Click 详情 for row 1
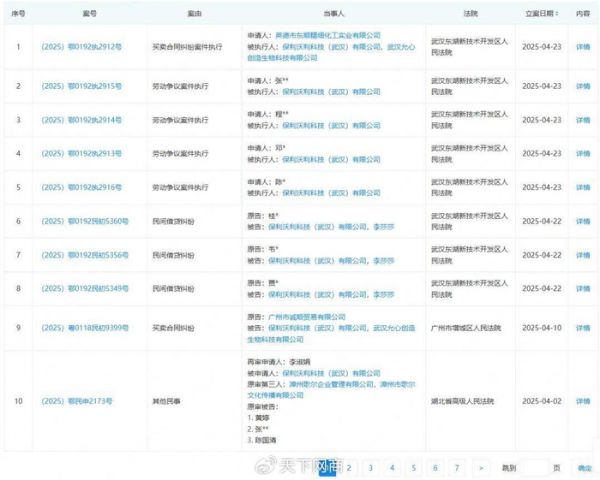 click(583, 46)
